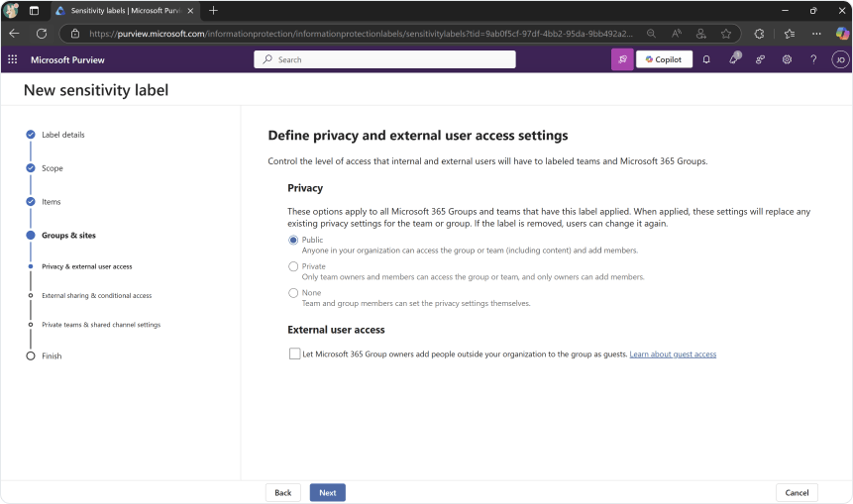Screen dimensions: 853x504
Task: Go to Scope step
Action: click(53, 168)
